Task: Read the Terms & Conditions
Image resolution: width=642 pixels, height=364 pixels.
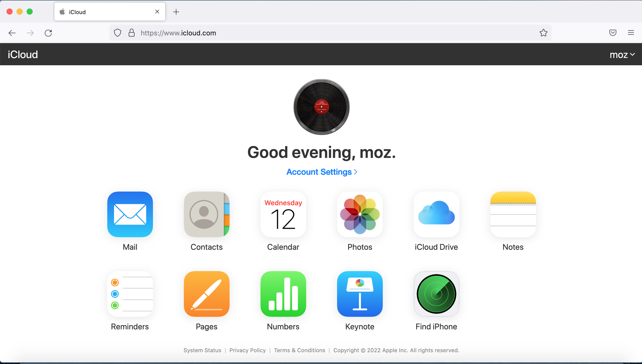Action: coord(299,350)
